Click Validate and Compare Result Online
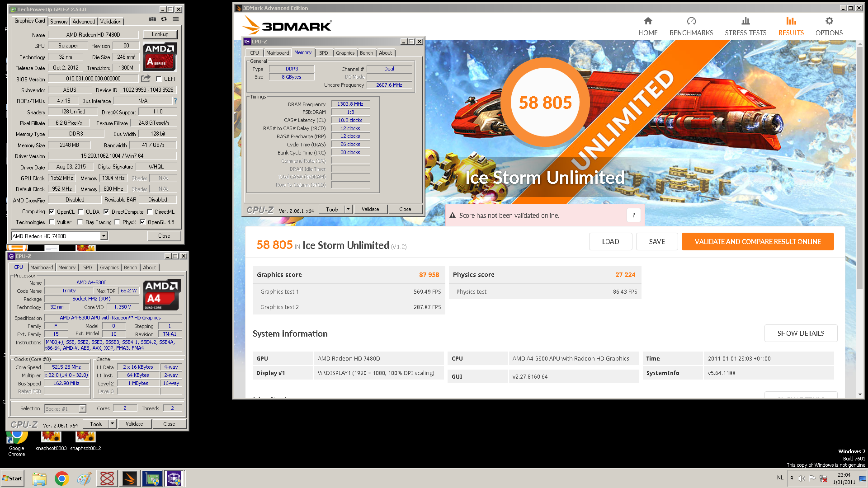This screenshot has height=488, width=868. pos(758,242)
